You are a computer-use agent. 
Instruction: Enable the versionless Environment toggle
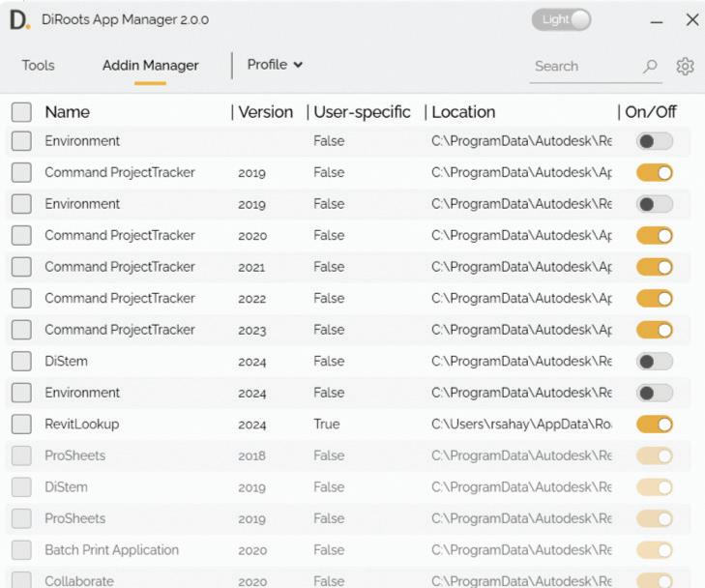click(x=655, y=141)
